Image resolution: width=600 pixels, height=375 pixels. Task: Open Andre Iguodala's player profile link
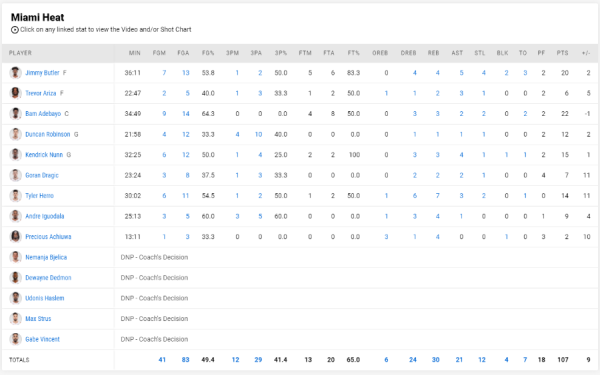click(45, 216)
